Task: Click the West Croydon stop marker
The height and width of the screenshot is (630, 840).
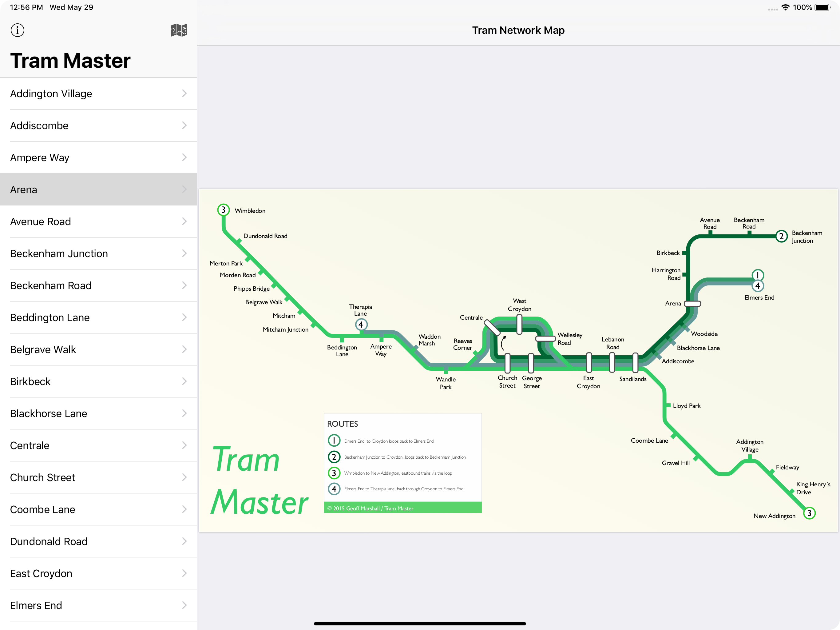Action: [x=519, y=324]
